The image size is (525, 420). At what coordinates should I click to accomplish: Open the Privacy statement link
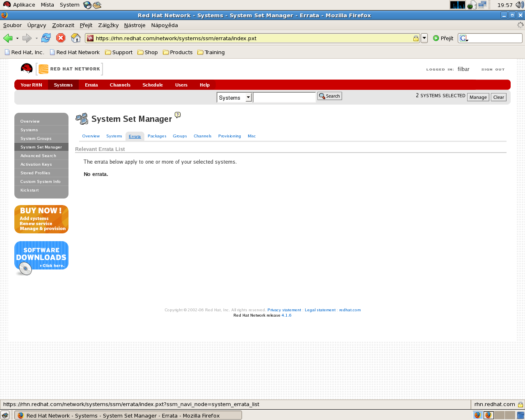pos(284,310)
